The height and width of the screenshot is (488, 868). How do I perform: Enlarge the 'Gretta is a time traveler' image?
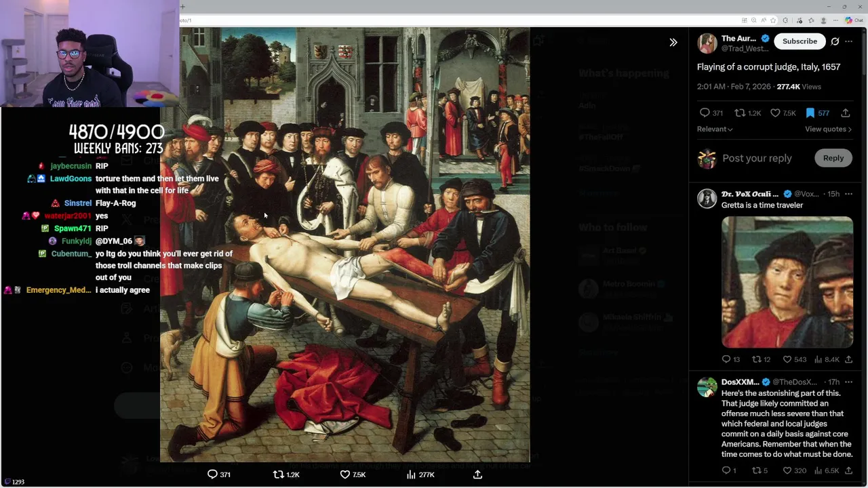click(x=787, y=283)
